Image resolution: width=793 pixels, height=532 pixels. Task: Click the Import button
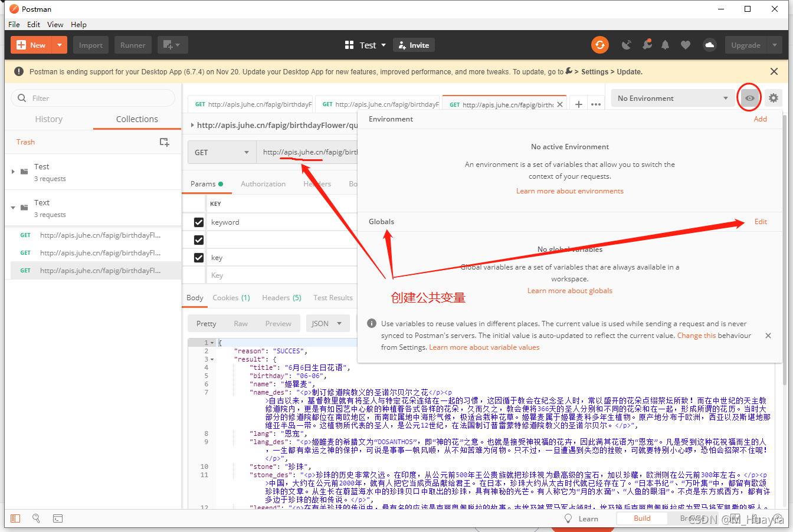91,45
